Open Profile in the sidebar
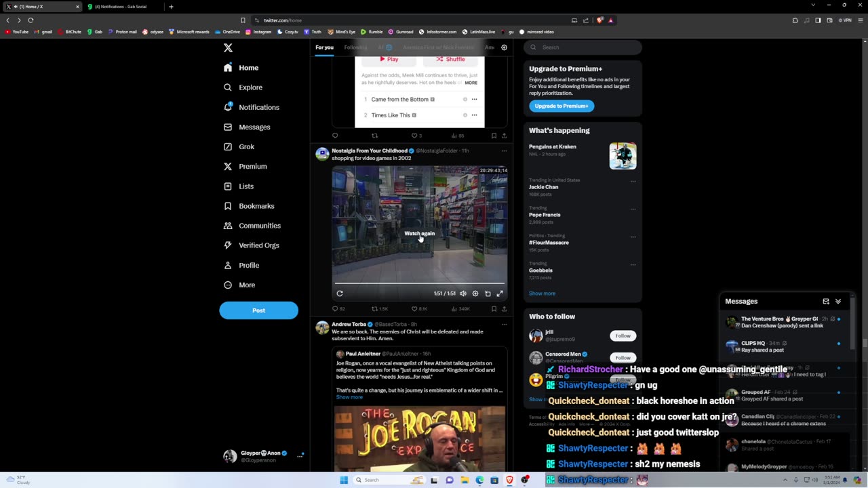The width and height of the screenshot is (868, 488). tap(241, 265)
